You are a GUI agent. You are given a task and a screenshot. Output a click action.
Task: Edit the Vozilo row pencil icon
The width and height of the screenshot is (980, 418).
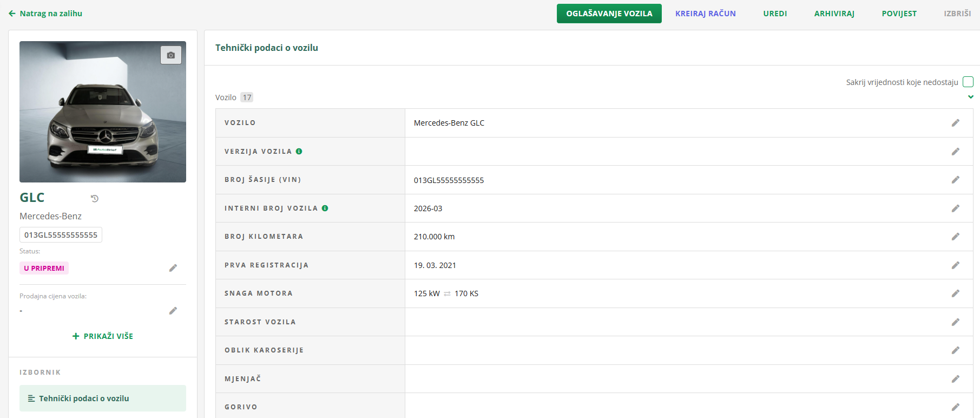[x=956, y=123]
